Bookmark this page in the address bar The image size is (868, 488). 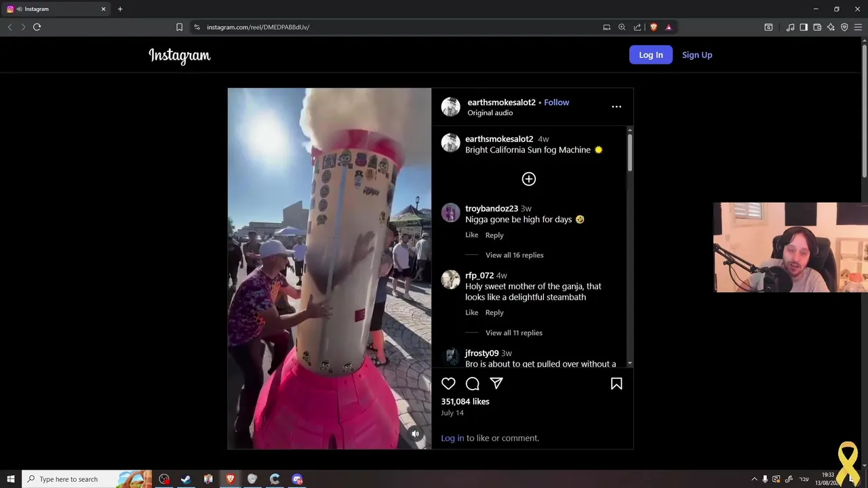pos(179,27)
